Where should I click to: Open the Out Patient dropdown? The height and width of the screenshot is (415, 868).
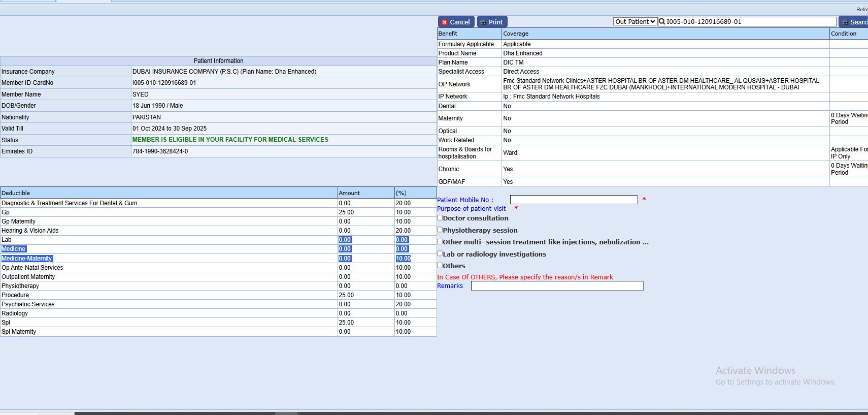point(635,22)
